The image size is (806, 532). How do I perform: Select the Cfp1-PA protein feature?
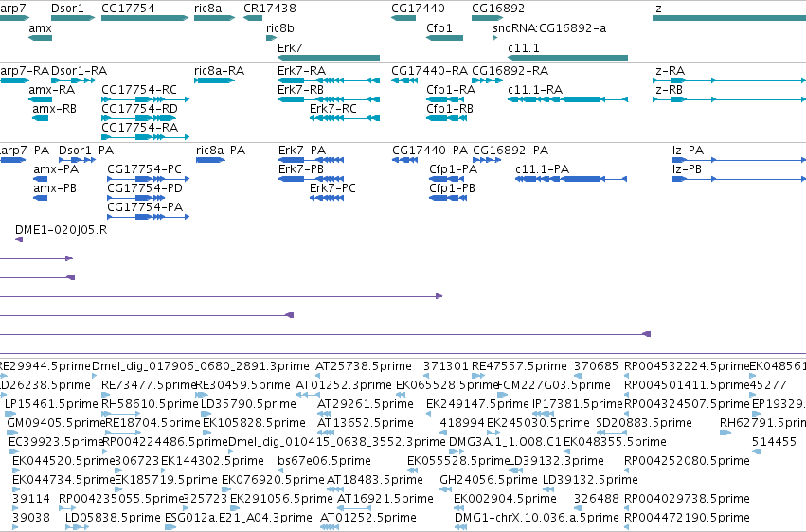pyautogui.click(x=447, y=179)
